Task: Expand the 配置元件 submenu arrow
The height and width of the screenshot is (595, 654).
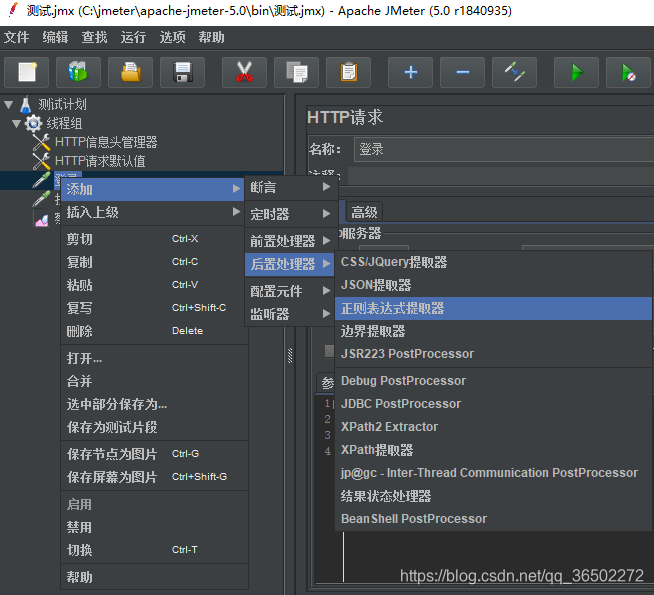Action: tap(327, 291)
